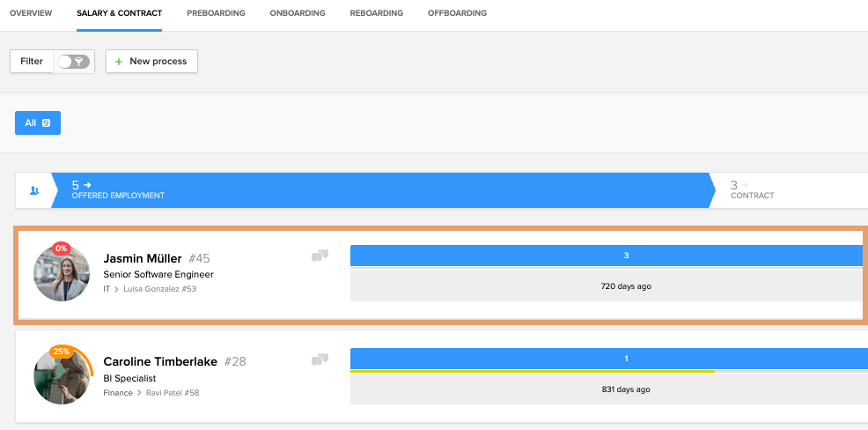The width and height of the screenshot is (868, 430).
Task: Open comments icon for Caroline Timberlake
Action: (320, 360)
